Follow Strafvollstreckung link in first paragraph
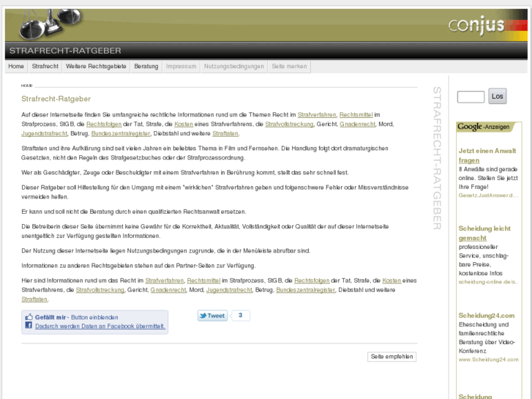The image size is (532, 399). pos(289,124)
